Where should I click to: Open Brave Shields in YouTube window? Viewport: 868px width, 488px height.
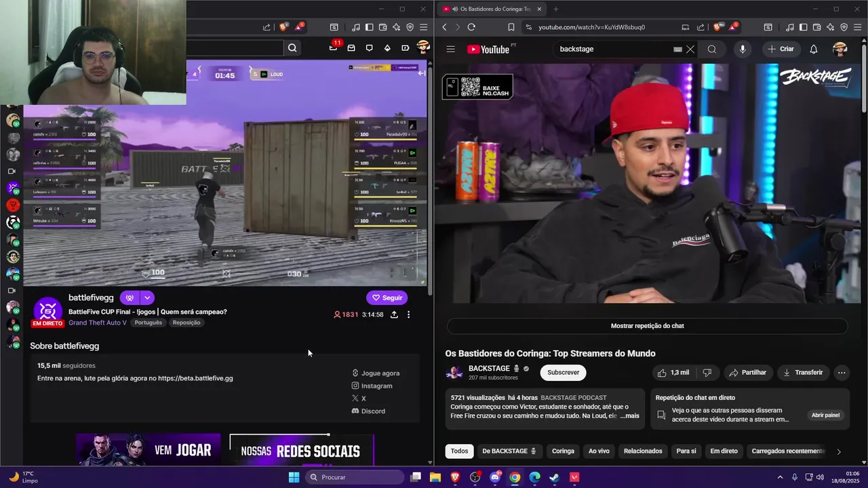(x=717, y=27)
